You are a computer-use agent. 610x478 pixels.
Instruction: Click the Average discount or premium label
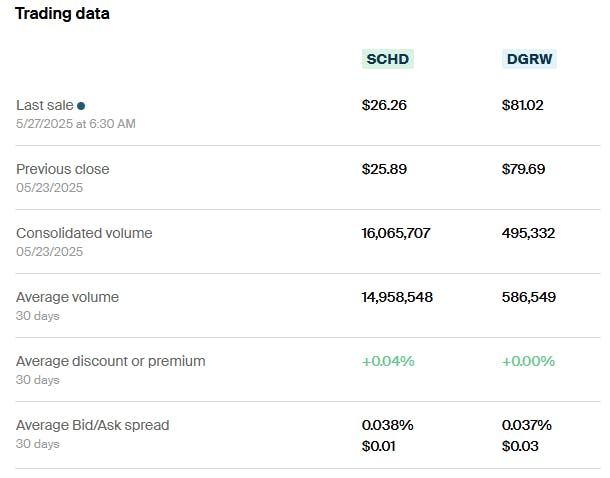point(110,361)
